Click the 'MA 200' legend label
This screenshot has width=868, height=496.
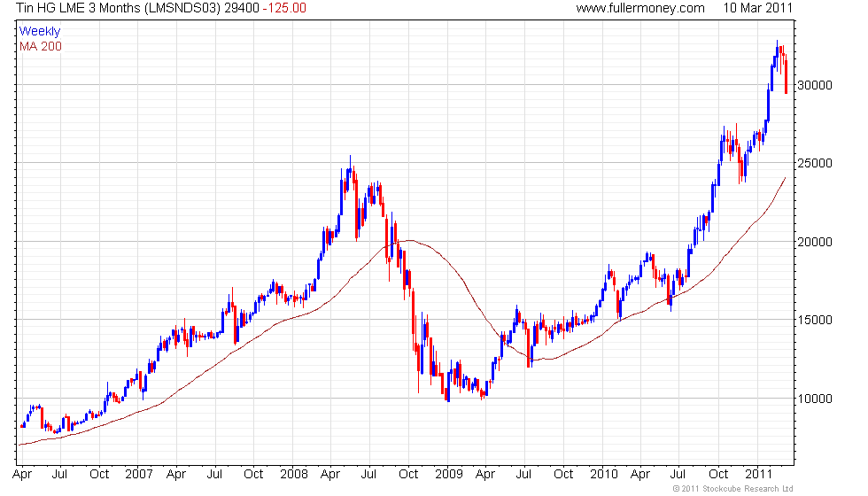[41, 46]
